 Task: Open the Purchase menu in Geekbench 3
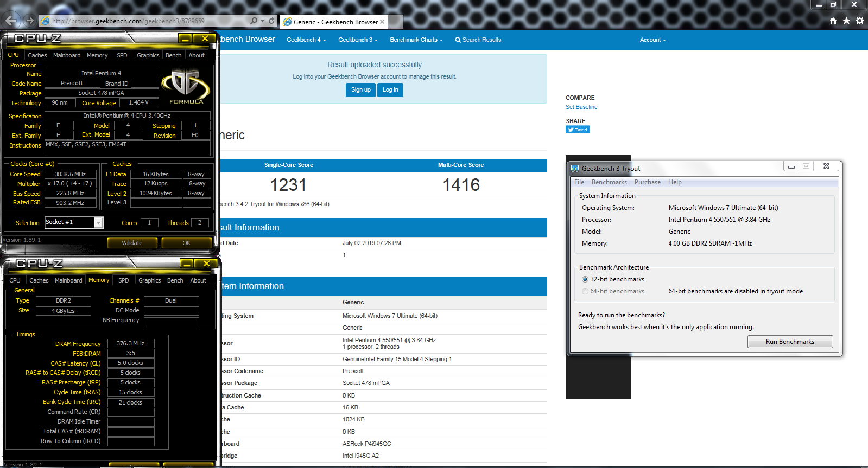pyautogui.click(x=648, y=182)
